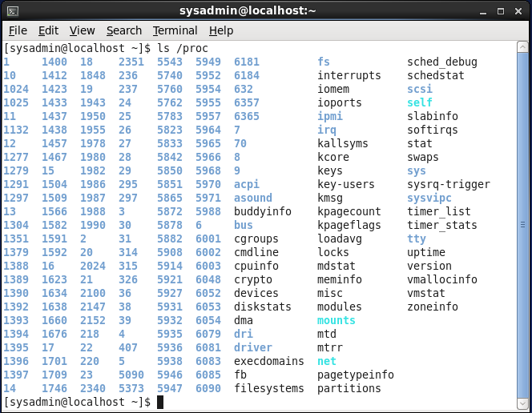Click the 'cgroups' entry
Viewport: 532px width, 413px height.
click(256, 239)
